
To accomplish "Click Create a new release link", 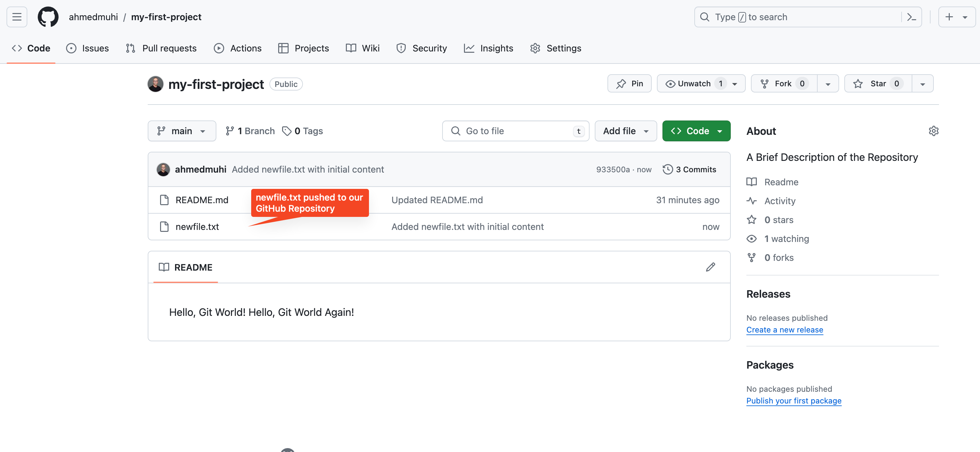I will (784, 330).
